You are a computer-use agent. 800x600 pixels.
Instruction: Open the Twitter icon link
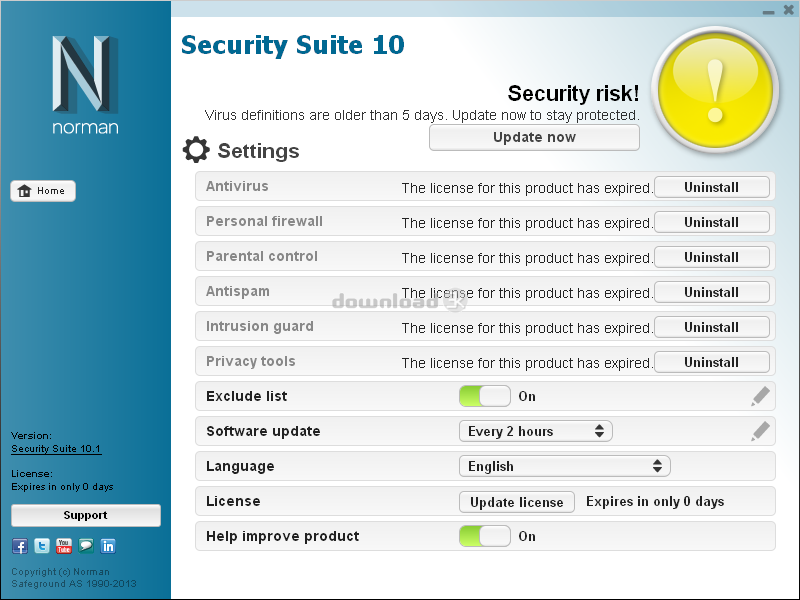42,546
